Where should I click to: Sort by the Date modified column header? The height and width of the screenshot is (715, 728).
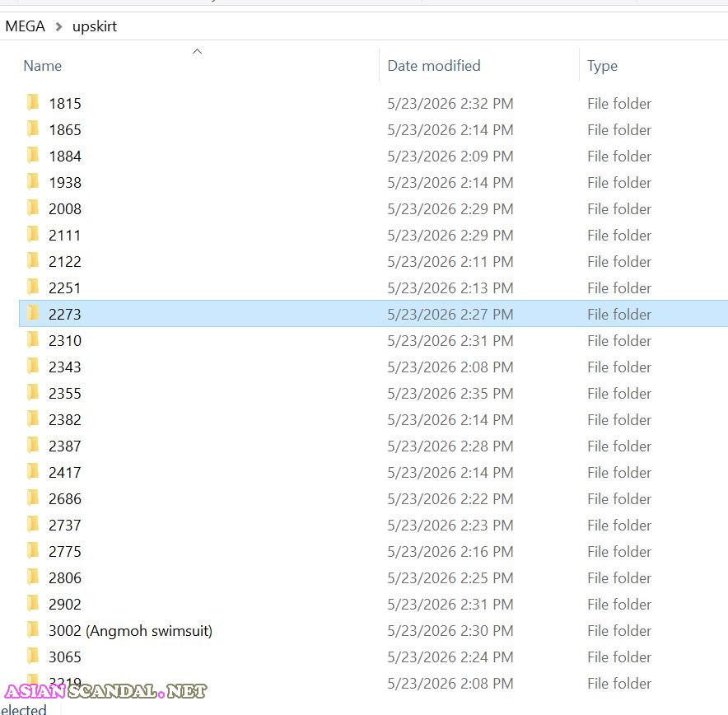pos(434,65)
